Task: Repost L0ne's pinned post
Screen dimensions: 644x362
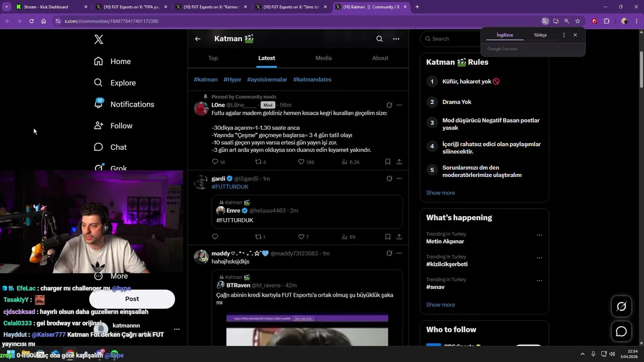Action: (x=259, y=162)
